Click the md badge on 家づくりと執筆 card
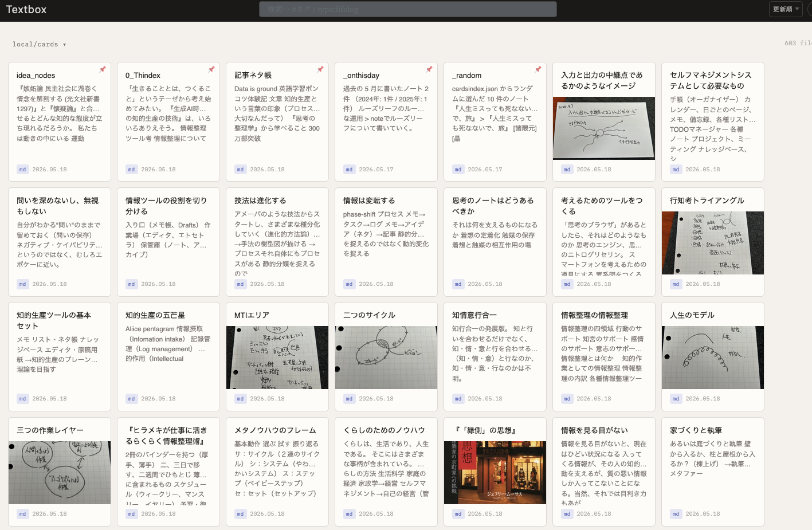This screenshot has height=530, width=812. point(676,514)
